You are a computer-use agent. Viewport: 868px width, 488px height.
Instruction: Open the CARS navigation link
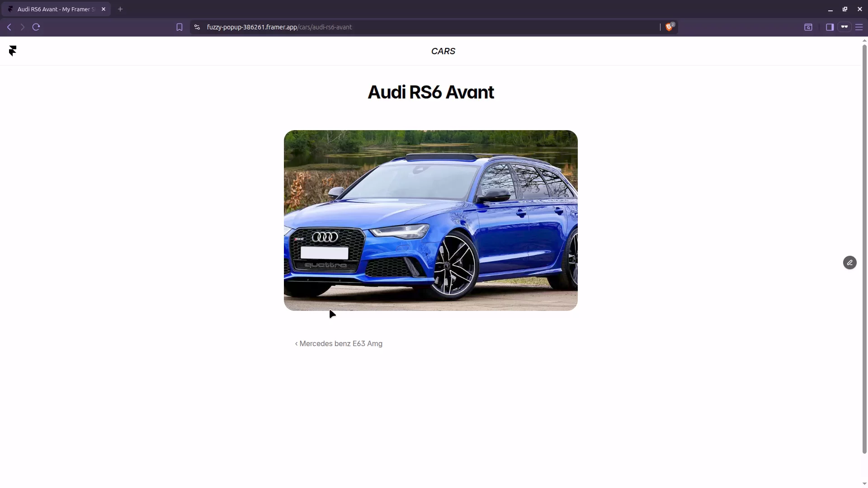pos(443,52)
